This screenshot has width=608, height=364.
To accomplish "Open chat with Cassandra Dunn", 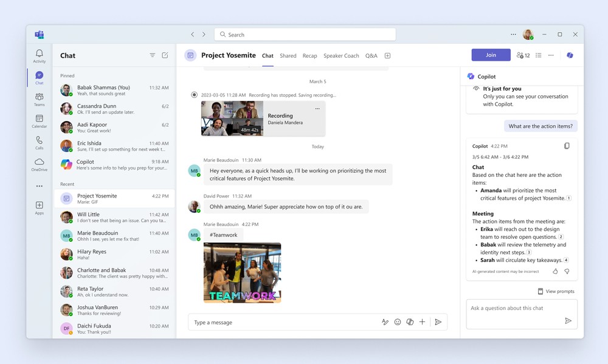I will tap(114, 109).
